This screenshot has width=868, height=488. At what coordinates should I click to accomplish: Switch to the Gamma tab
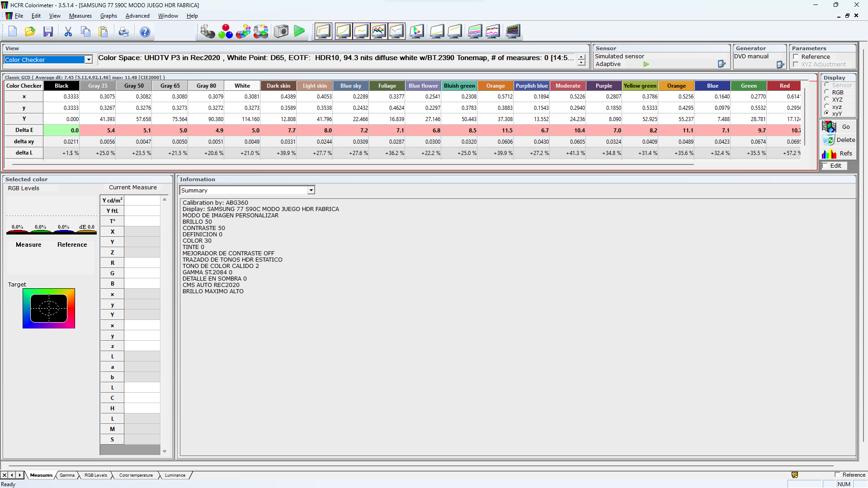click(x=67, y=475)
